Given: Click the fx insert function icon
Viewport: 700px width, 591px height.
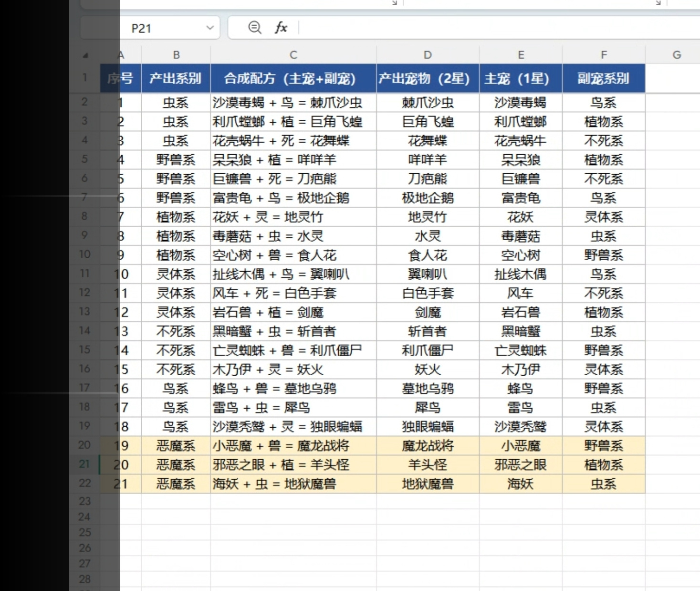Looking at the screenshot, I should point(281,28).
